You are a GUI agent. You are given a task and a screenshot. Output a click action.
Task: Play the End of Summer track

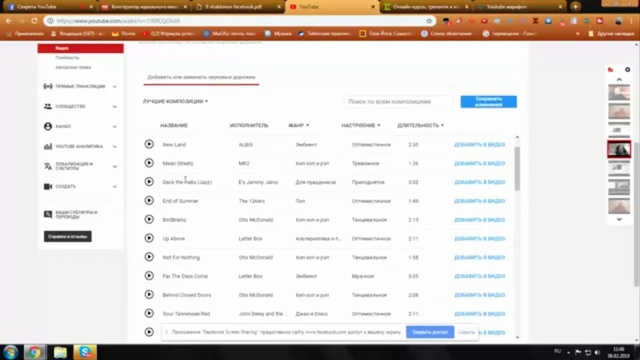[149, 200]
